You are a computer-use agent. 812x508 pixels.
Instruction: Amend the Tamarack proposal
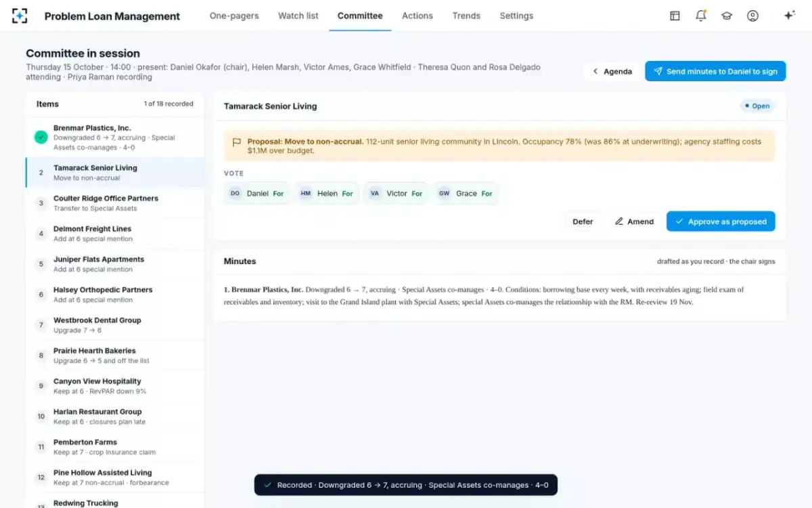[x=634, y=221]
